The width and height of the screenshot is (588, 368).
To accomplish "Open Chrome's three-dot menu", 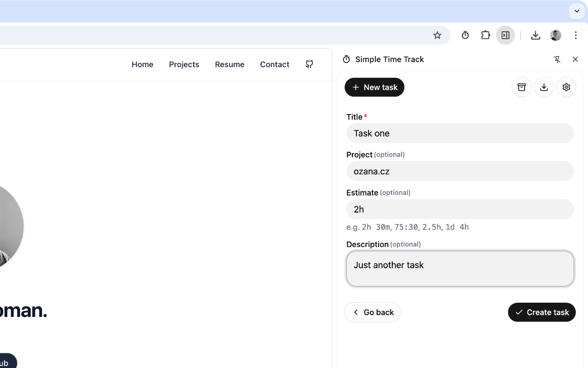I will pos(576,35).
